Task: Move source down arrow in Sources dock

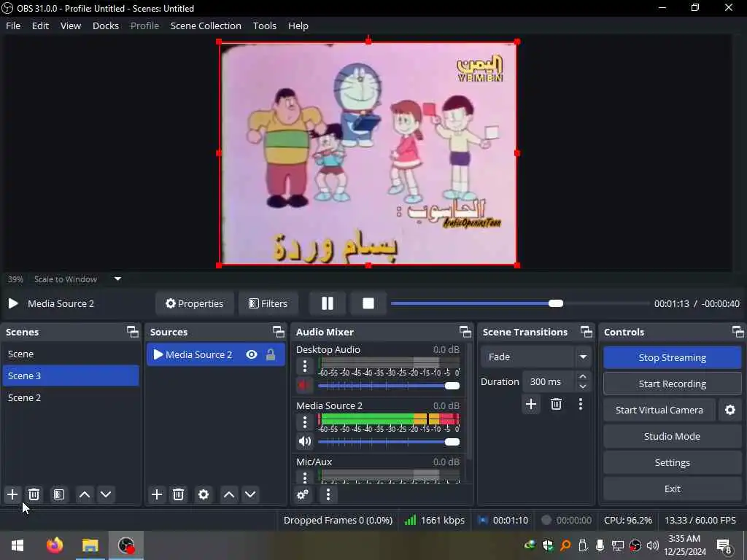Action: click(x=250, y=494)
